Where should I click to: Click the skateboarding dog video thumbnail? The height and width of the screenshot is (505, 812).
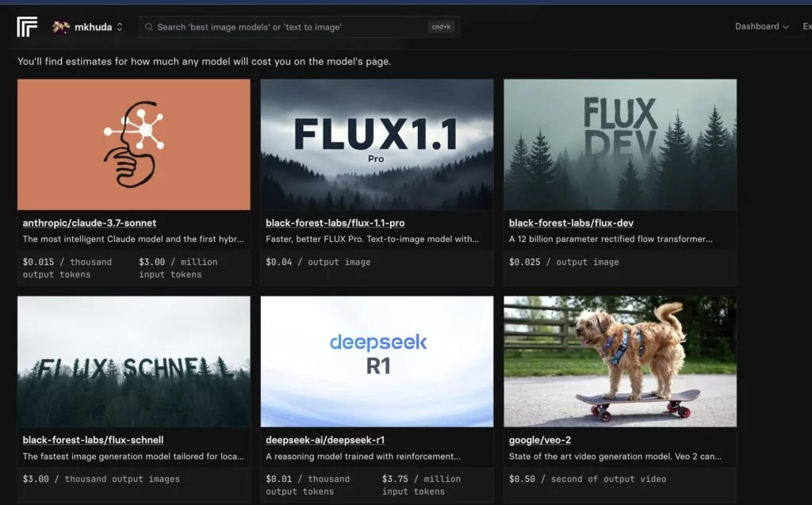619,362
